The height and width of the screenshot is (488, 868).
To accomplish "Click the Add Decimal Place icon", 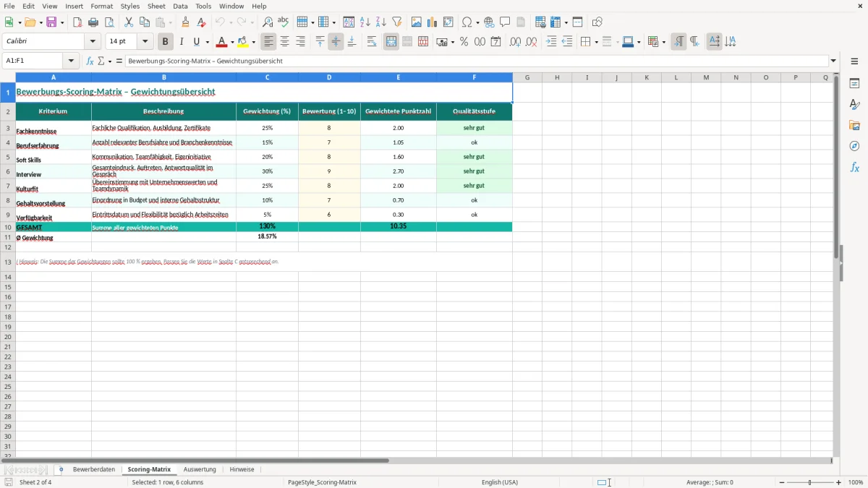I will click(515, 42).
